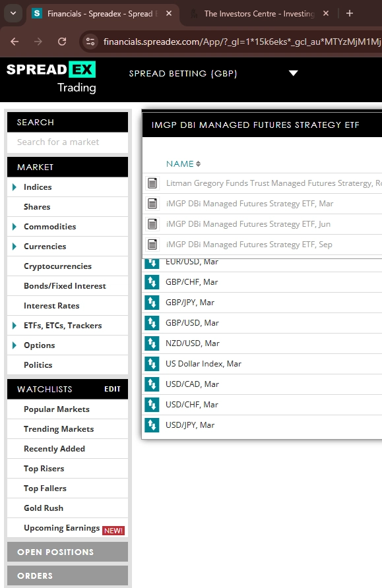Select GBP/CHF, Mar market name
The image size is (382, 588).
click(192, 282)
